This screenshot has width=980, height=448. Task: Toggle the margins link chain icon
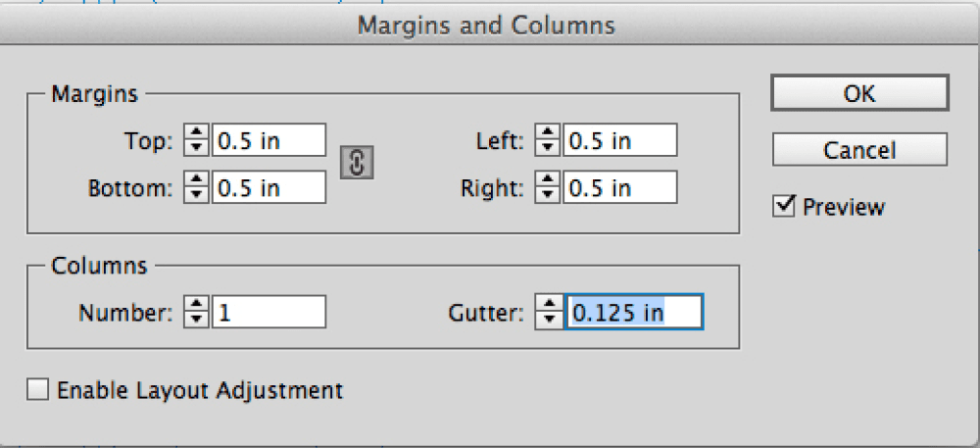357,163
